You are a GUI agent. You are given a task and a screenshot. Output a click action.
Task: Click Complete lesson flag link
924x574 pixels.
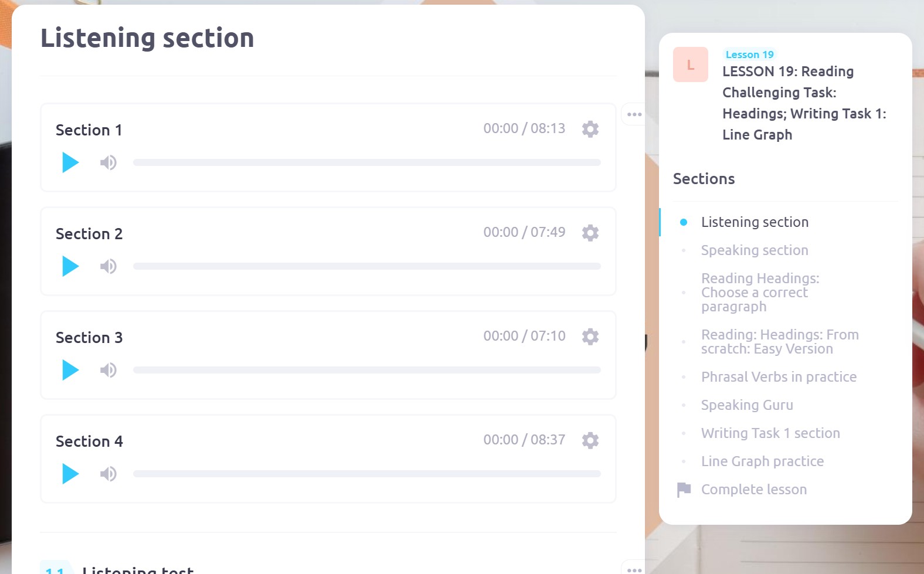pos(753,490)
